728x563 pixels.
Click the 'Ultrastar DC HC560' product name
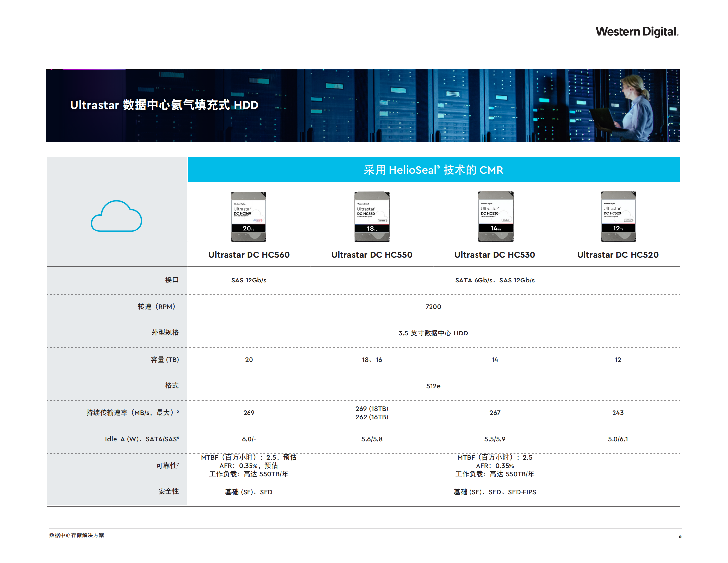coord(249,255)
